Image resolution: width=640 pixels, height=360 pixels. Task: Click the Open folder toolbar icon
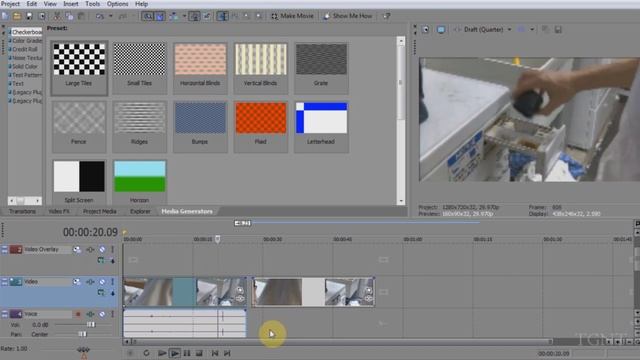click(x=17, y=16)
